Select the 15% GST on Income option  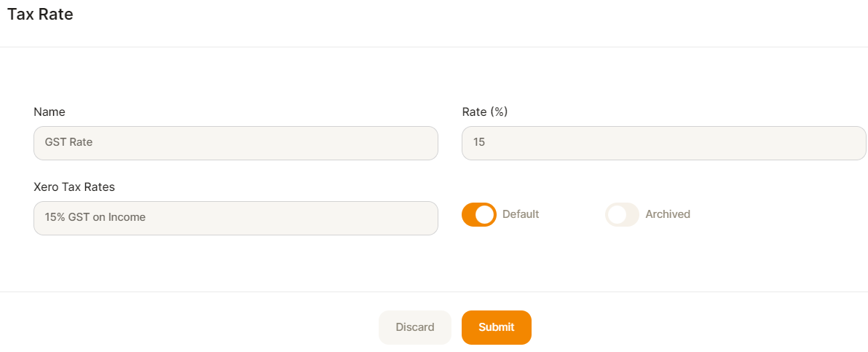pos(95,217)
